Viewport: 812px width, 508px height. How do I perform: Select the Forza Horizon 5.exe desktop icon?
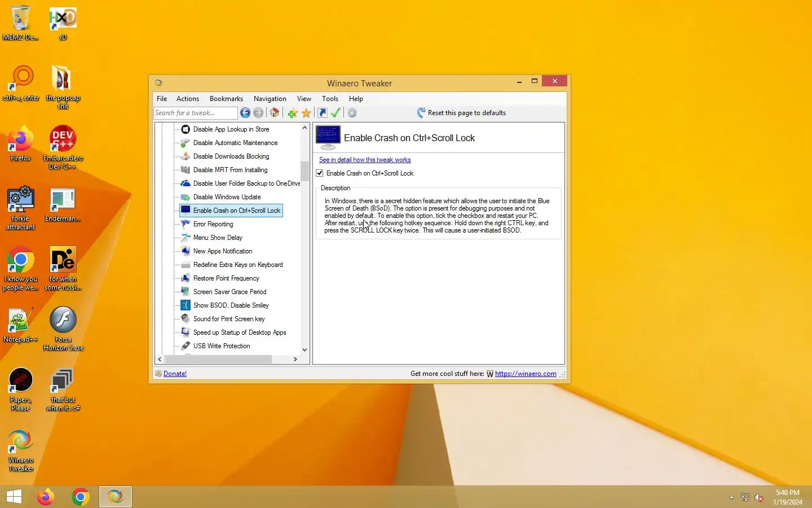63,329
